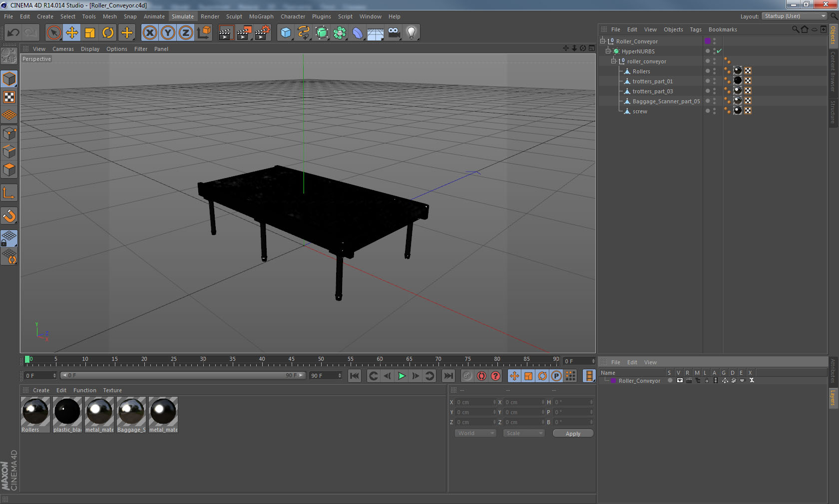Click the Record Active Objects button
Image resolution: width=839 pixels, height=504 pixels.
(467, 376)
